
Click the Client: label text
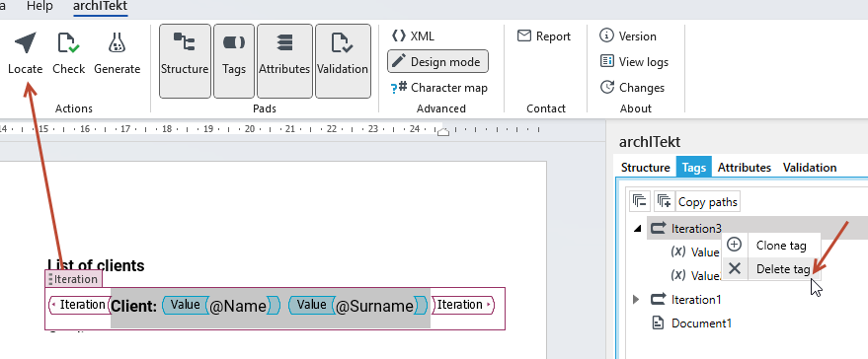134,306
